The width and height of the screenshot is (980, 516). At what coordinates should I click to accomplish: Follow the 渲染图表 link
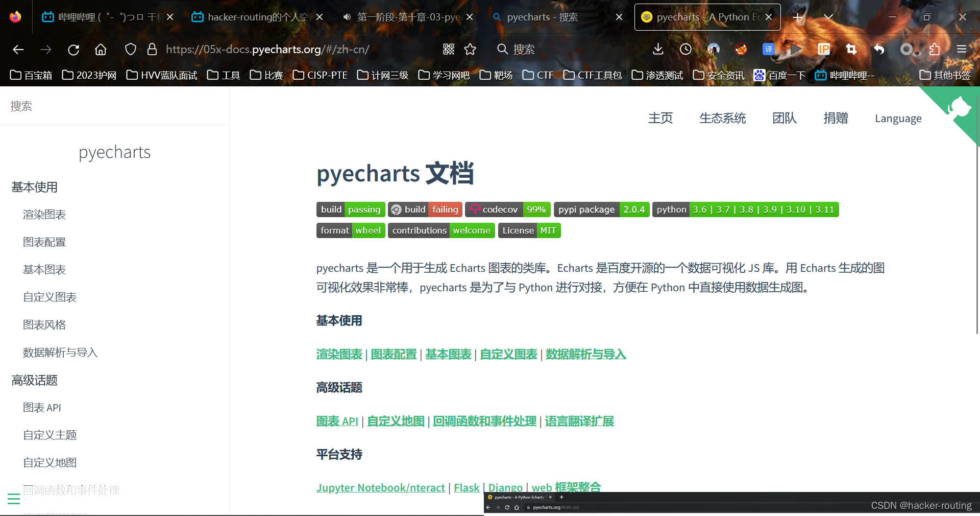[x=339, y=354]
